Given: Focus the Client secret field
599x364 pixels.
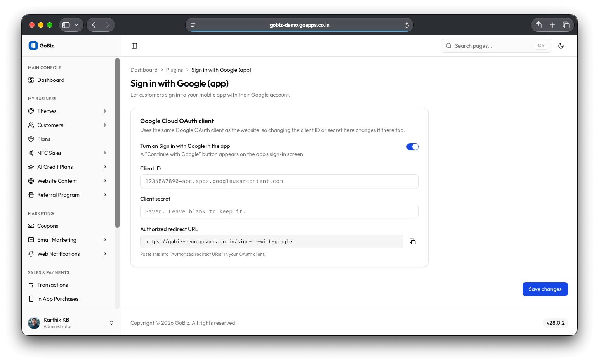Looking at the screenshot, I should coord(280,211).
